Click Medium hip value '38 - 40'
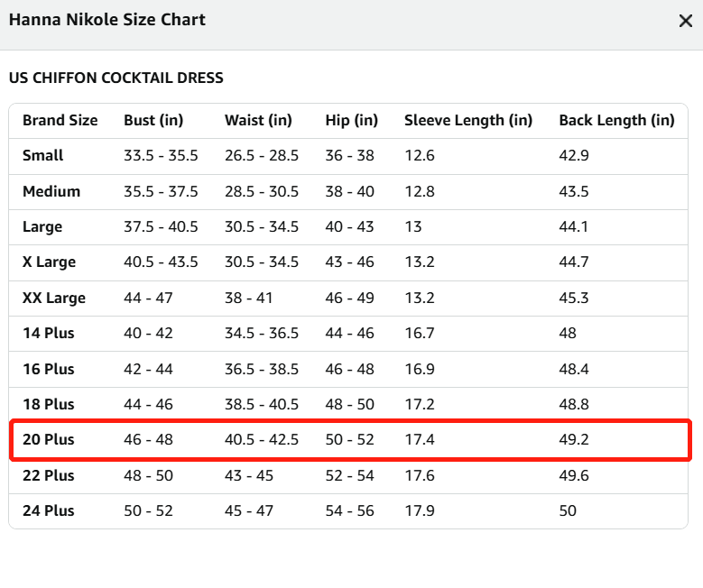Image resolution: width=703 pixels, height=588 pixels. coord(350,191)
